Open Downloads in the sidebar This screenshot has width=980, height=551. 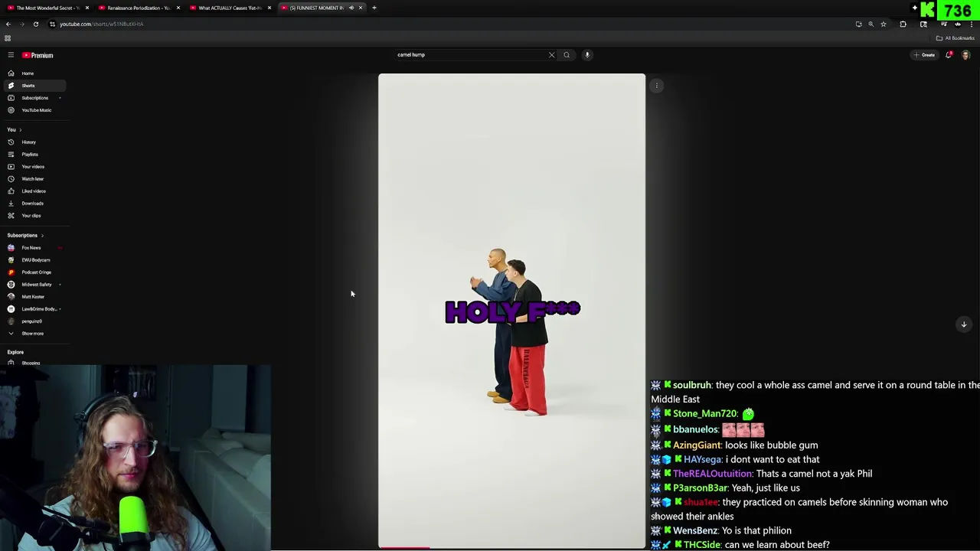click(33, 204)
